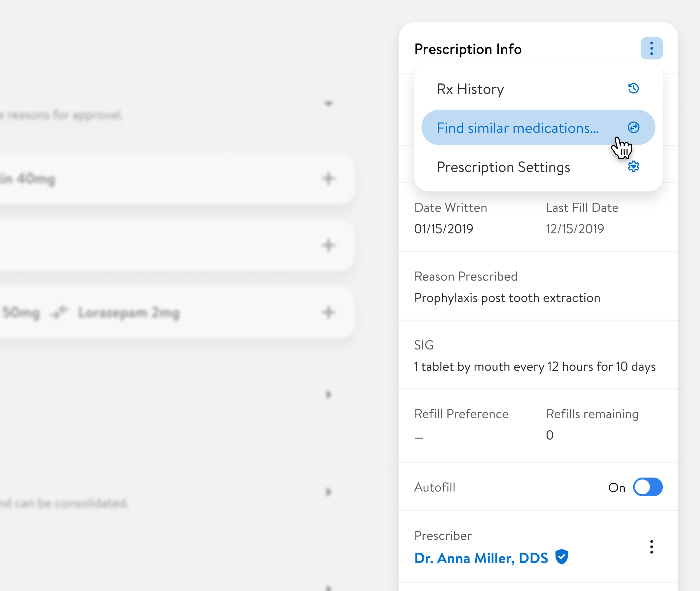Click the plus icon on the 40mg medication card

point(328,178)
